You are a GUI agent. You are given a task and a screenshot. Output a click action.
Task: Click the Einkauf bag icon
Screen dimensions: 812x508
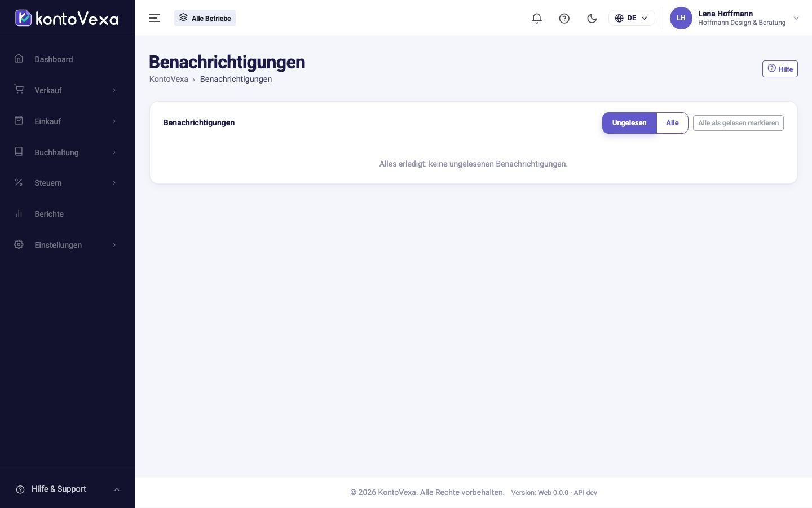click(x=19, y=121)
